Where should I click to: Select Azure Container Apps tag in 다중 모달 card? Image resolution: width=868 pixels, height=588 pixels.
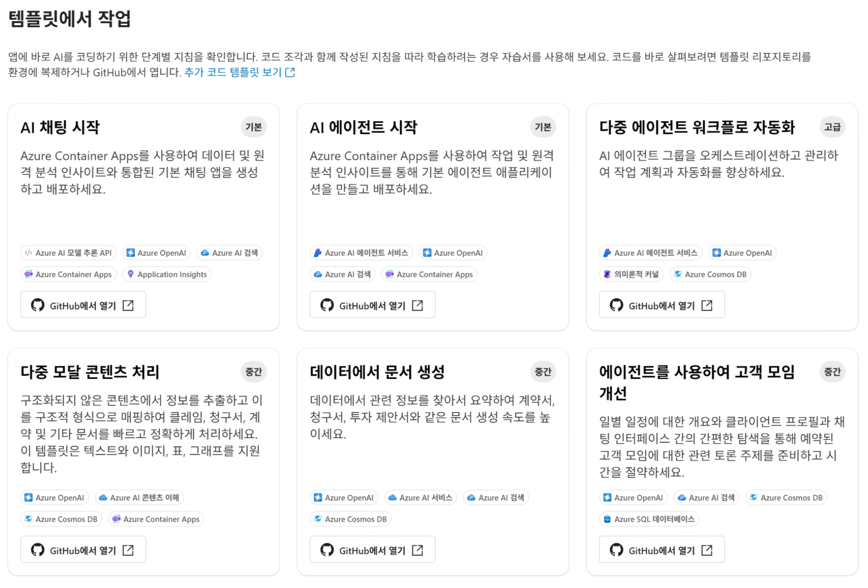[156, 519]
